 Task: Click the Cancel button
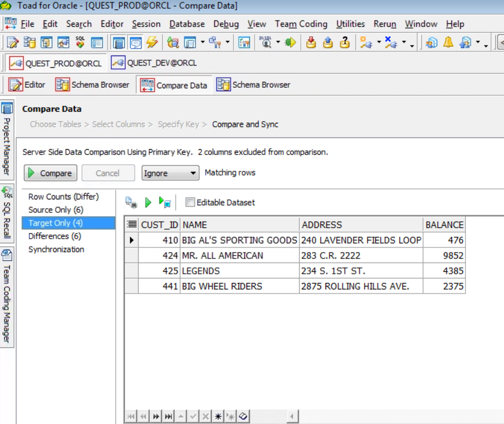point(108,173)
